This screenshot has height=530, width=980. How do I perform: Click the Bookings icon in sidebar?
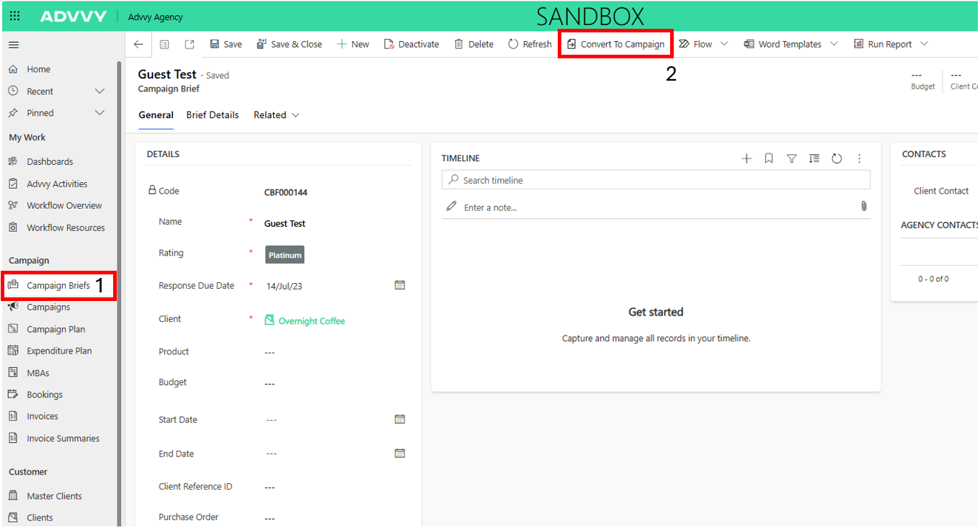tap(13, 395)
